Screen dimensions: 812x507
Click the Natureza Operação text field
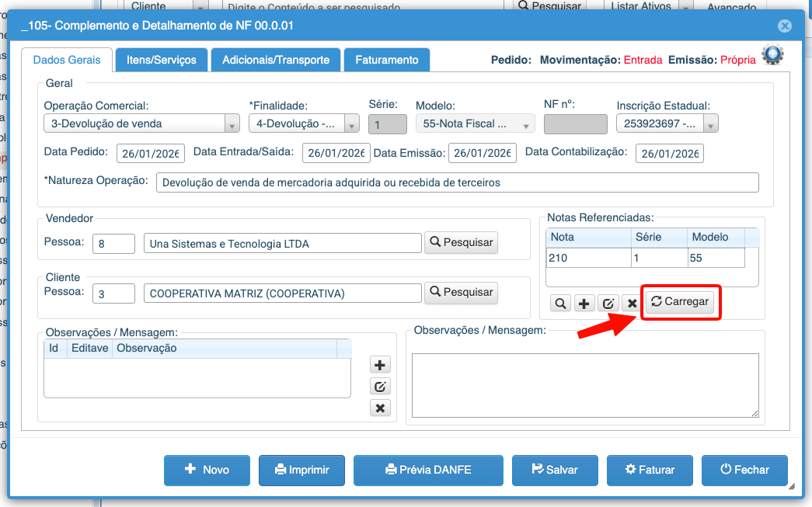pyautogui.click(x=457, y=182)
